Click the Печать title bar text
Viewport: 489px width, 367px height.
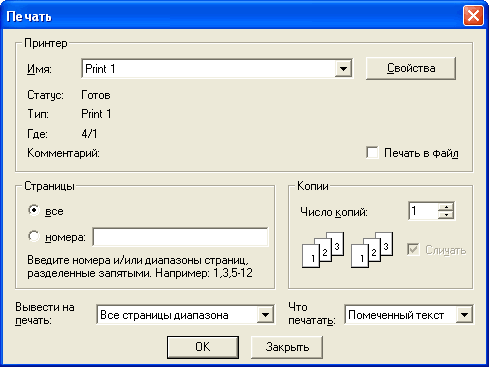coord(29,16)
